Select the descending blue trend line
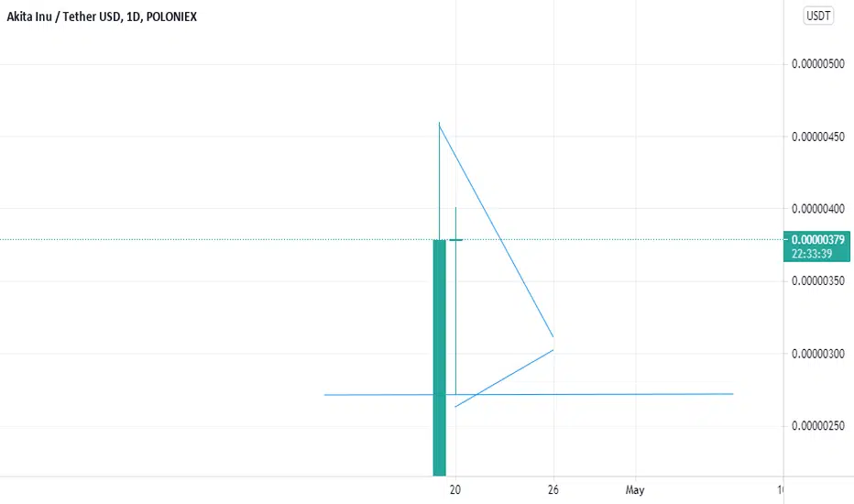Viewport: 854px width, 504px height. coord(497,231)
